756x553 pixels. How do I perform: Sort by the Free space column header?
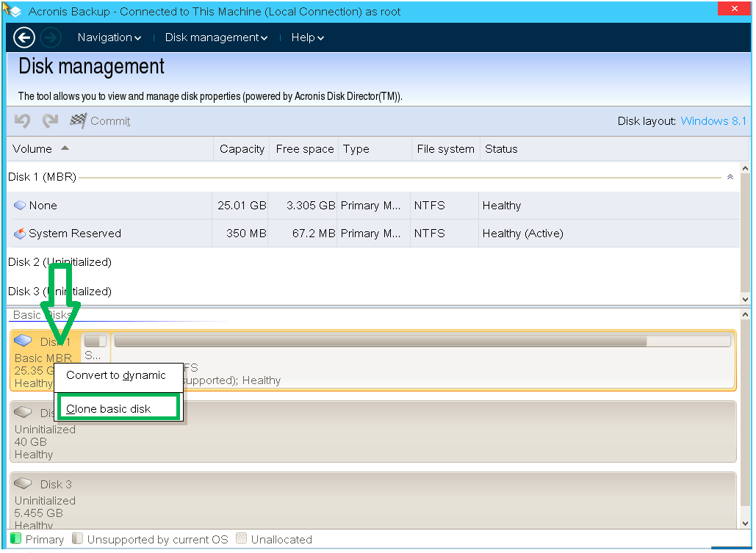(304, 149)
